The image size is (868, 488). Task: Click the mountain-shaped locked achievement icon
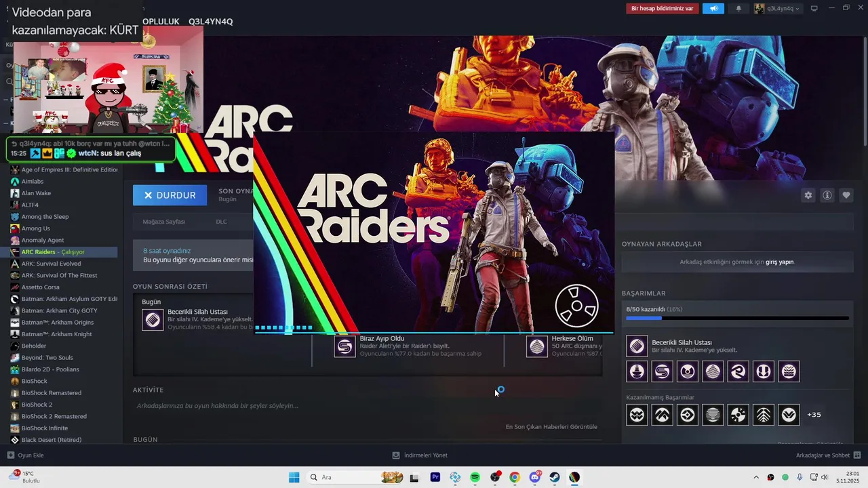click(x=662, y=414)
